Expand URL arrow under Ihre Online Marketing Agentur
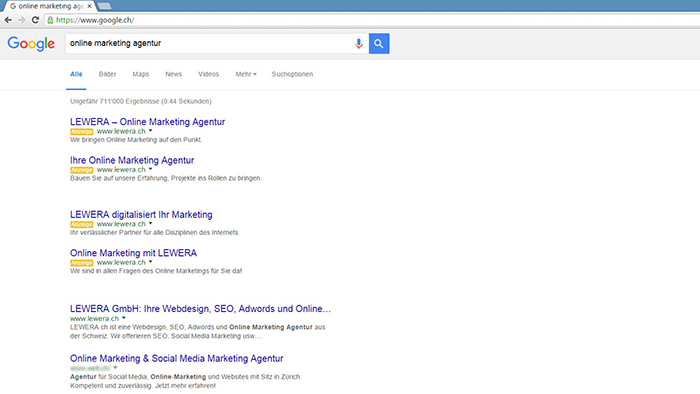Screen dimensions: 700x394 (x=150, y=169)
